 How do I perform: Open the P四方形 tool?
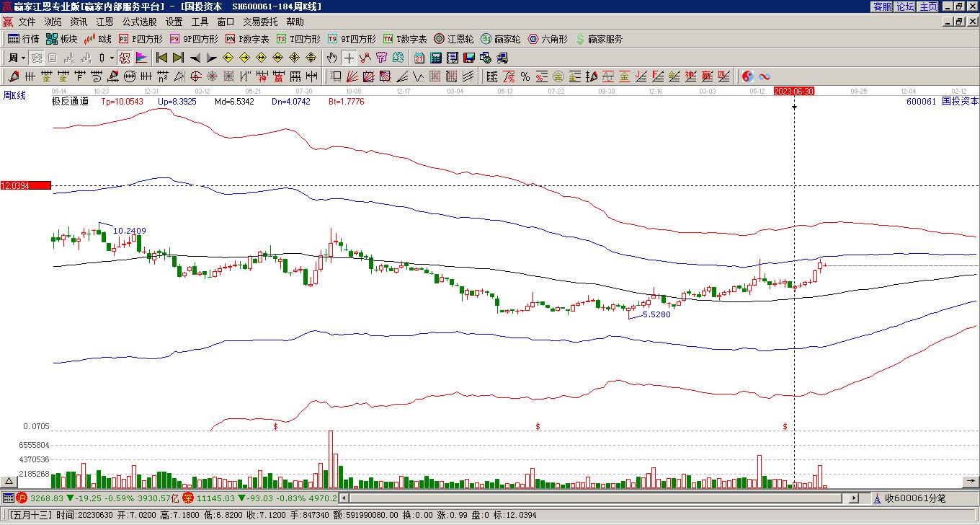tap(141, 39)
